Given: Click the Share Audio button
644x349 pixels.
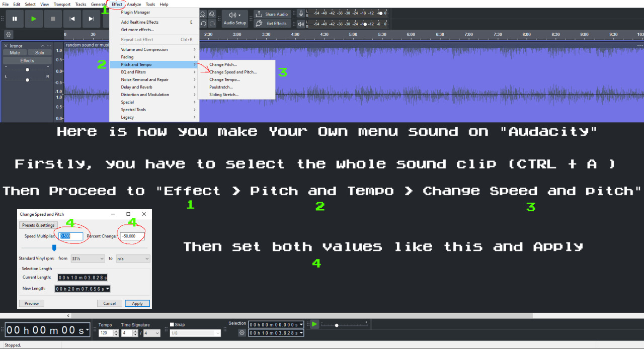Looking at the screenshot, I should [x=272, y=14].
